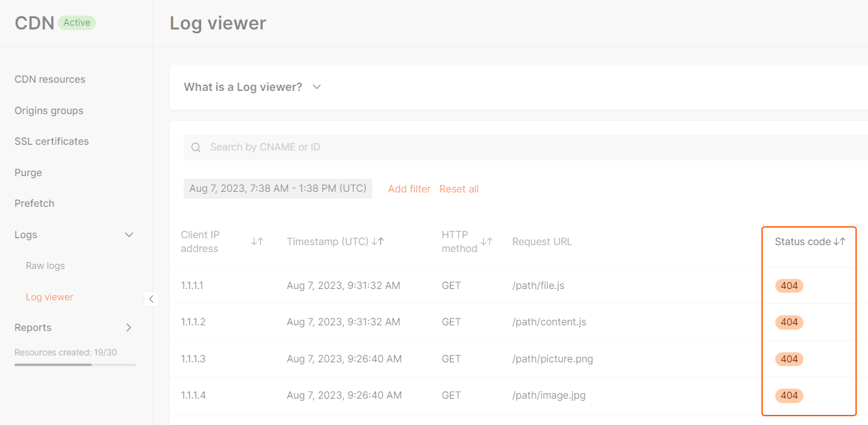Screen dimensions: 868x425
Task: Click the 404 status badge for /path/file.js
Action: tap(788, 285)
